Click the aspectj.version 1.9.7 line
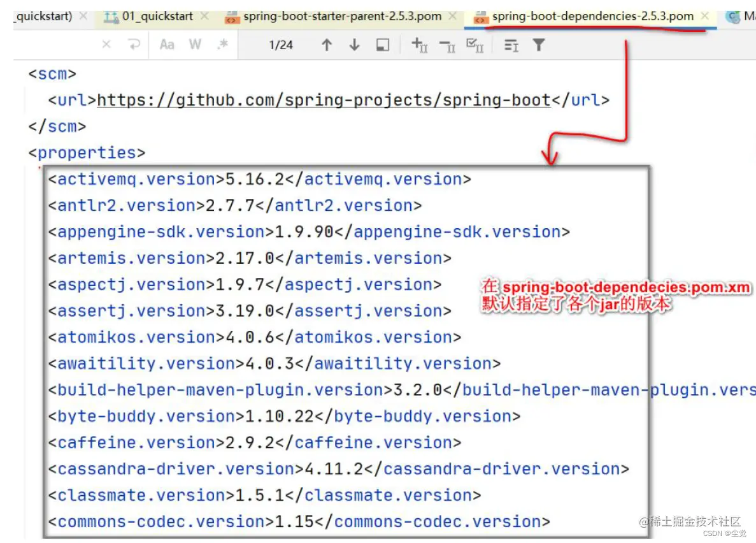The height and width of the screenshot is (543, 756). coord(245,285)
